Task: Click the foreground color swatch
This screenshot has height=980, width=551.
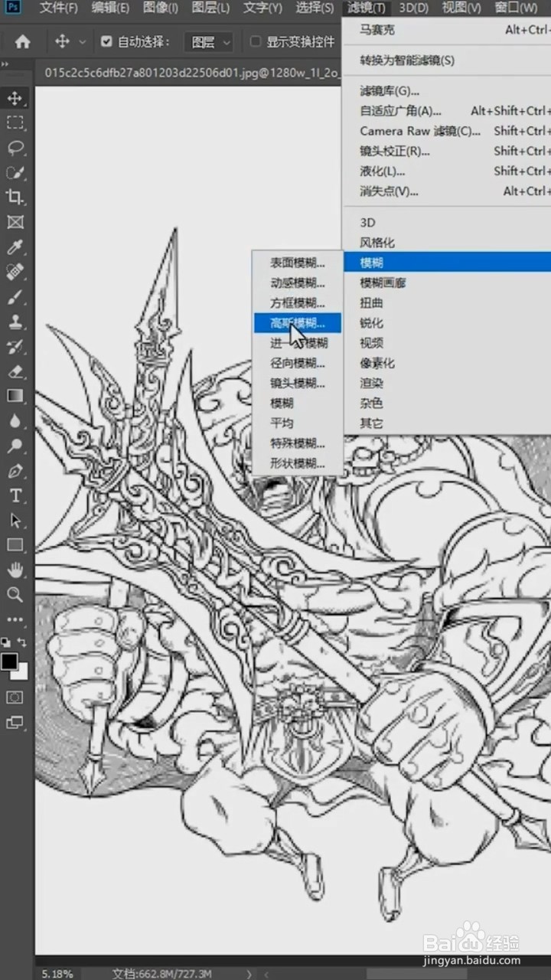Action: (x=9, y=662)
